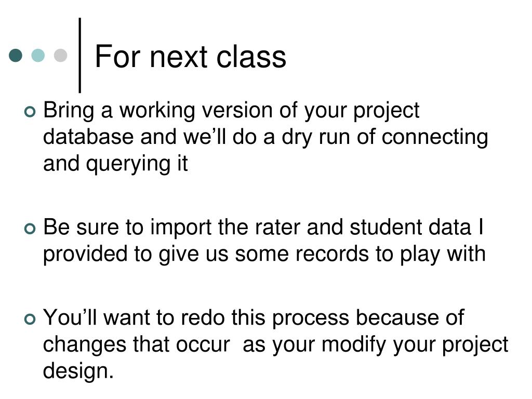
Task: Click the word 'database' in first bullet
Action: [x=88, y=137]
